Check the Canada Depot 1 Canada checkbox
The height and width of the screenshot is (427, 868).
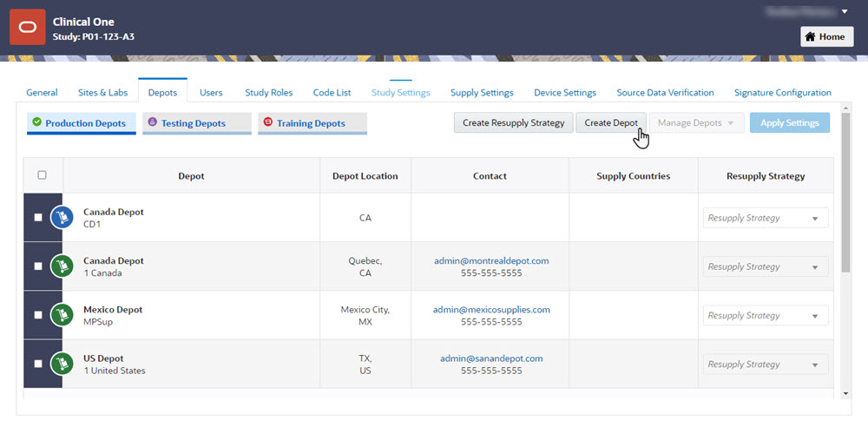[x=38, y=266]
